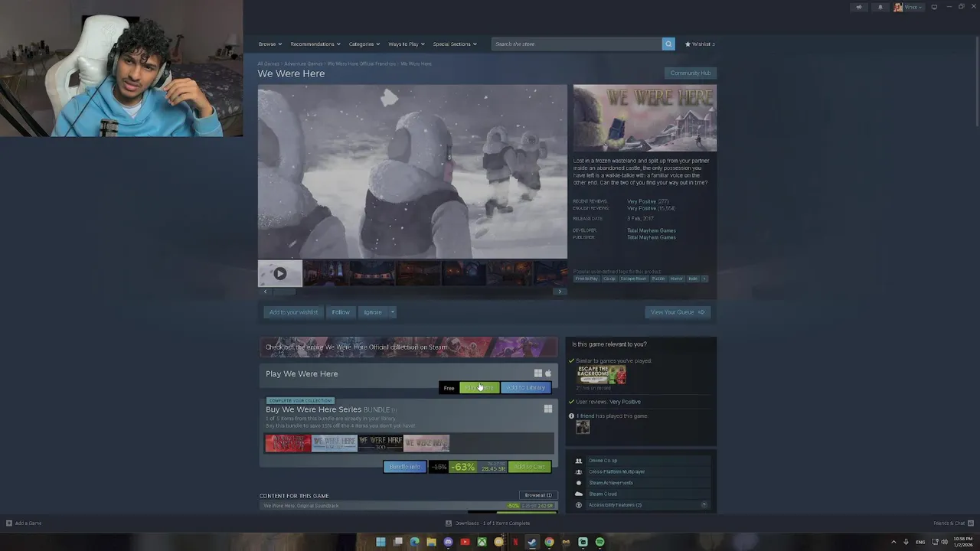
Task: Click the friend avatar who played this game
Action: (x=583, y=428)
